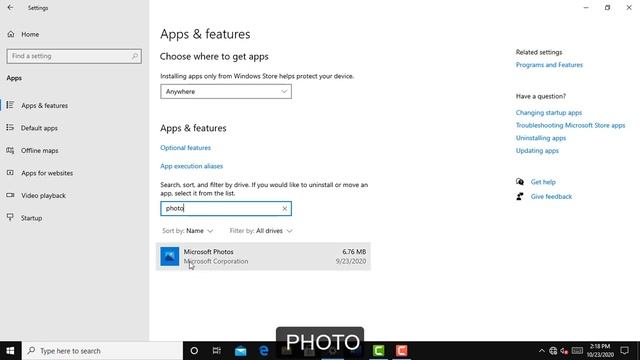Screen dimensions: 640x360
Task: Click the Get help chat icon
Action: pos(520,182)
